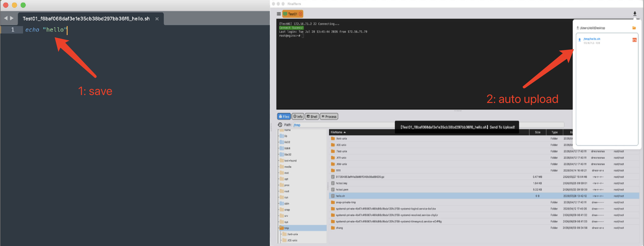Image resolution: width=644 pixels, height=246 pixels.
Task: Click the .Test-unix folder icon in file list
Action: coord(333,151)
